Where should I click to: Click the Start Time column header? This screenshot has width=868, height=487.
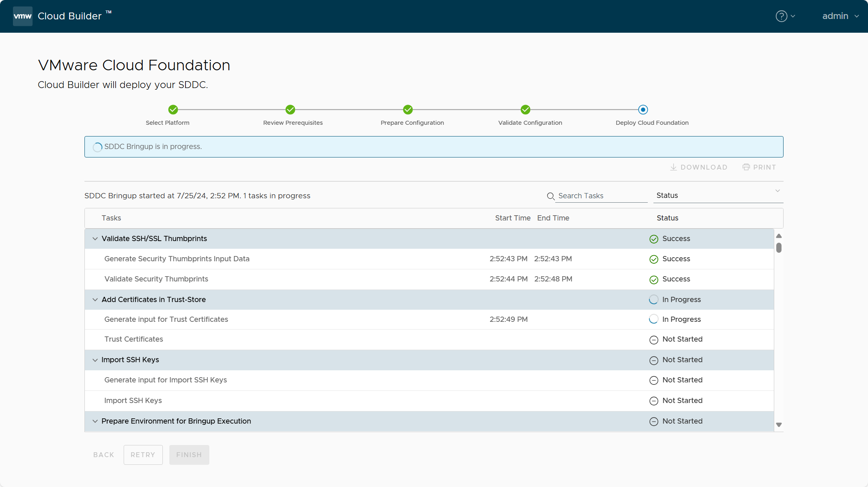point(513,218)
